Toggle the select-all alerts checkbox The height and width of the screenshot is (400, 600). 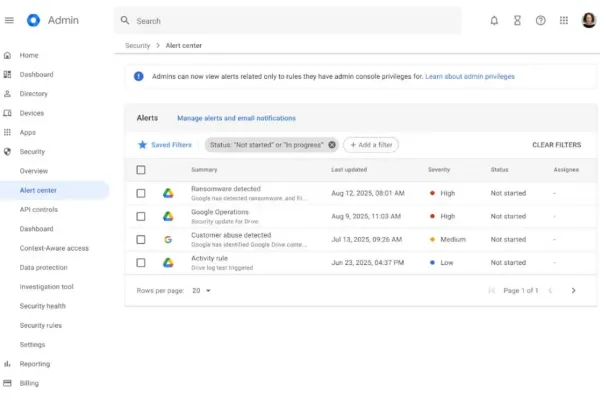141,170
